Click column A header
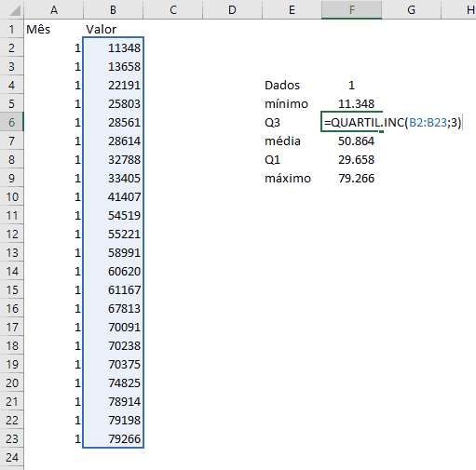 53,10
